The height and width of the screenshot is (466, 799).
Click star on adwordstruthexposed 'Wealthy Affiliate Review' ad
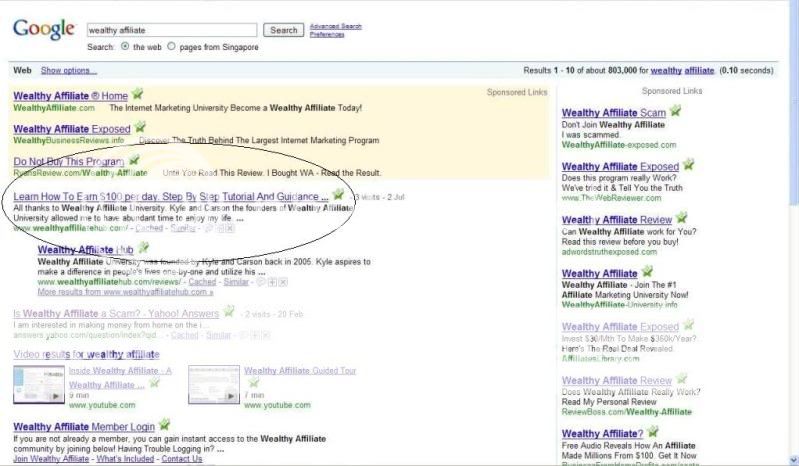(x=682, y=218)
